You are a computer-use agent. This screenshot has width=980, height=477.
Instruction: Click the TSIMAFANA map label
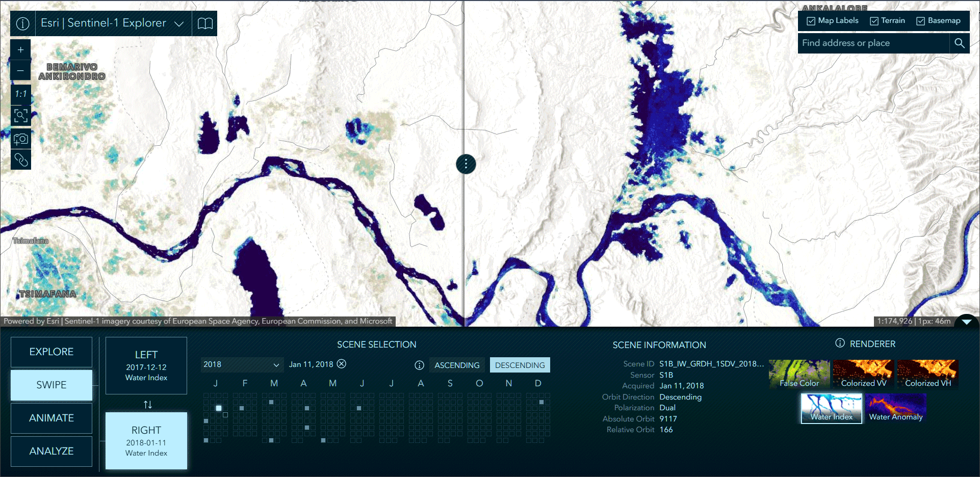point(48,294)
